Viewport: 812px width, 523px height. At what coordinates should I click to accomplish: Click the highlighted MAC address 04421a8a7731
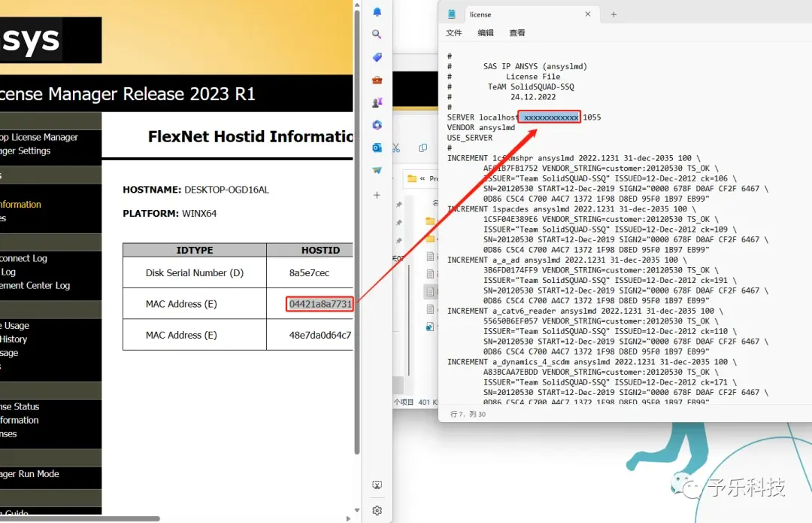320,304
